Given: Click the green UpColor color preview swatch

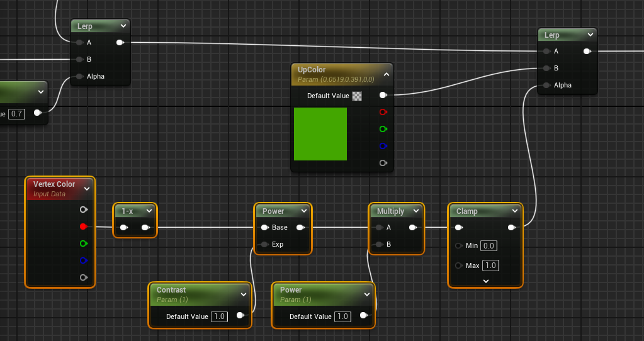Looking at the screenshot, I should point(320,134).
